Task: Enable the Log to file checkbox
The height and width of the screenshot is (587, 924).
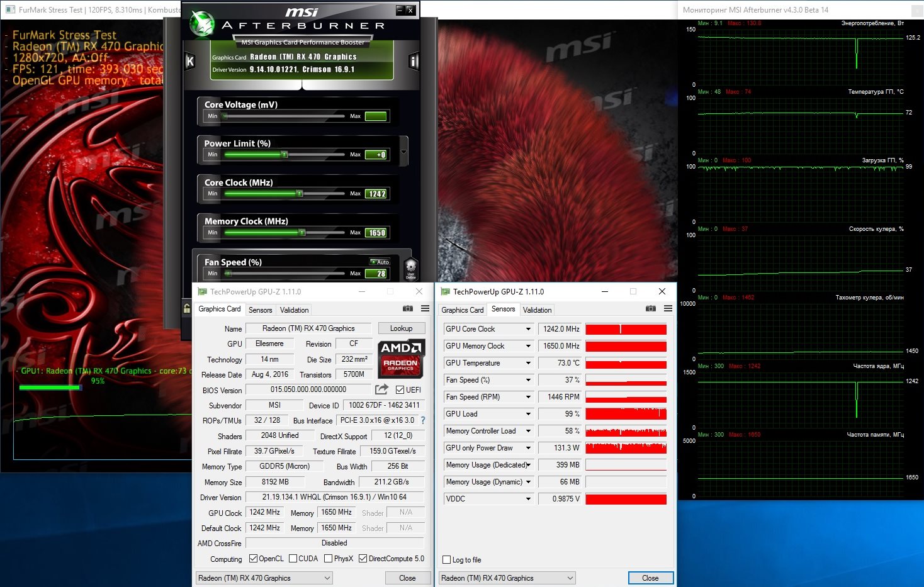Action: tap(447, 560)
